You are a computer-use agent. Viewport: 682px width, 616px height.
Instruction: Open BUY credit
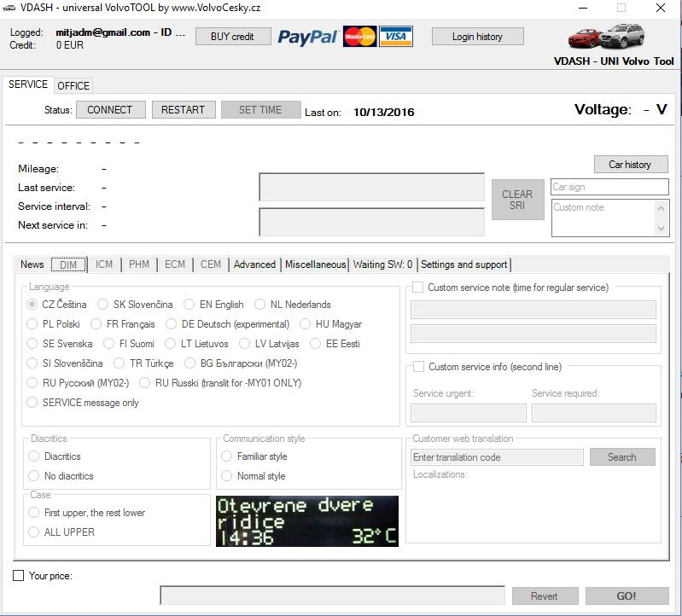(x=233, y=37)
